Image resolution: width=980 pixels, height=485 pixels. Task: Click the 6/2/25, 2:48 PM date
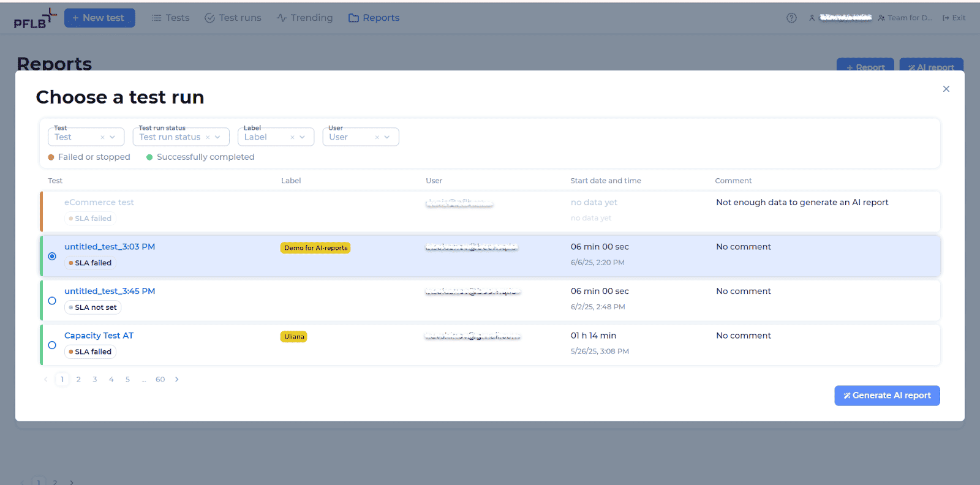(x=598, y=307)
